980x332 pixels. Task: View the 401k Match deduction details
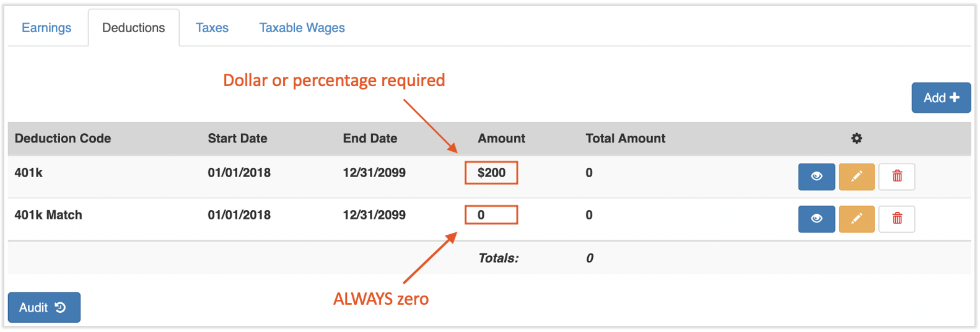[816, 219]
